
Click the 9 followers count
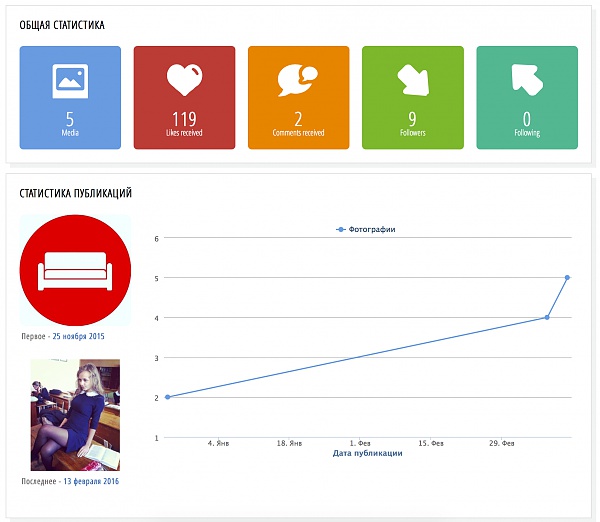click(x=412, y=119)
